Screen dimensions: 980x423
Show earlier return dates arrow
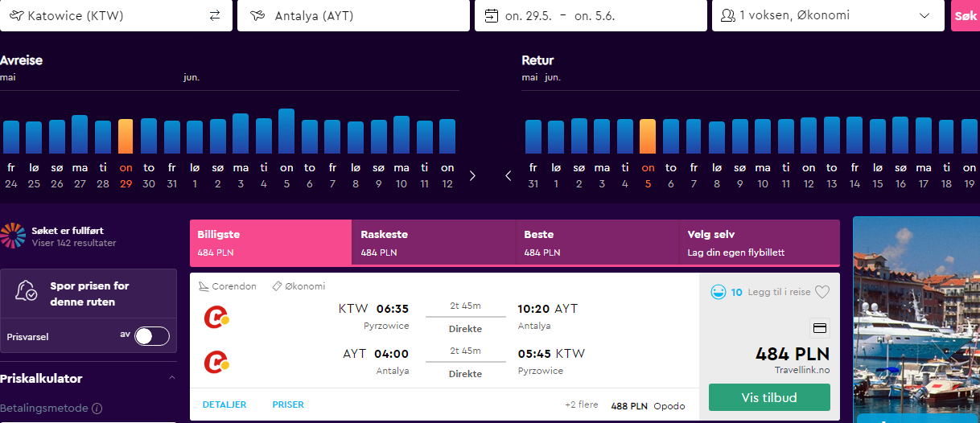tap(508, 175)
